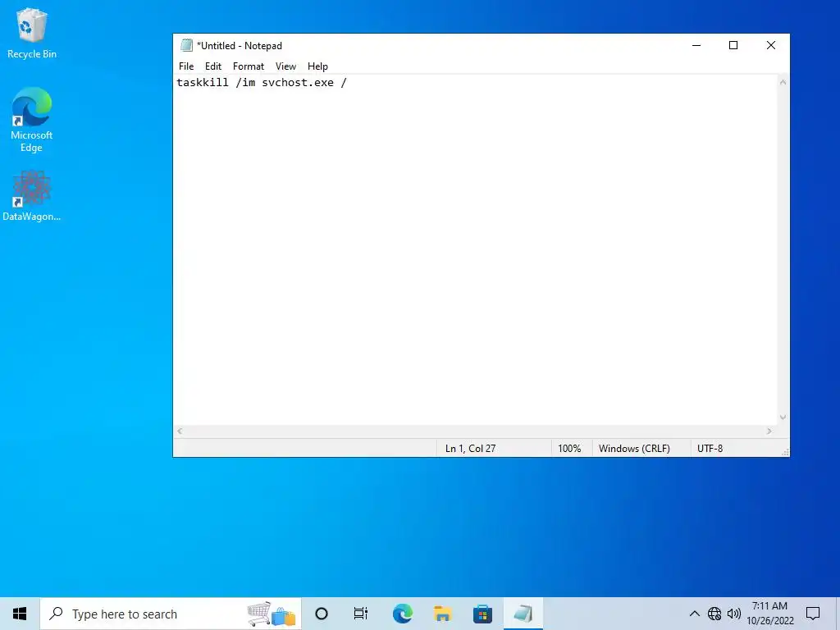Open the Action Center notifications icon

(x=813, y=614)
